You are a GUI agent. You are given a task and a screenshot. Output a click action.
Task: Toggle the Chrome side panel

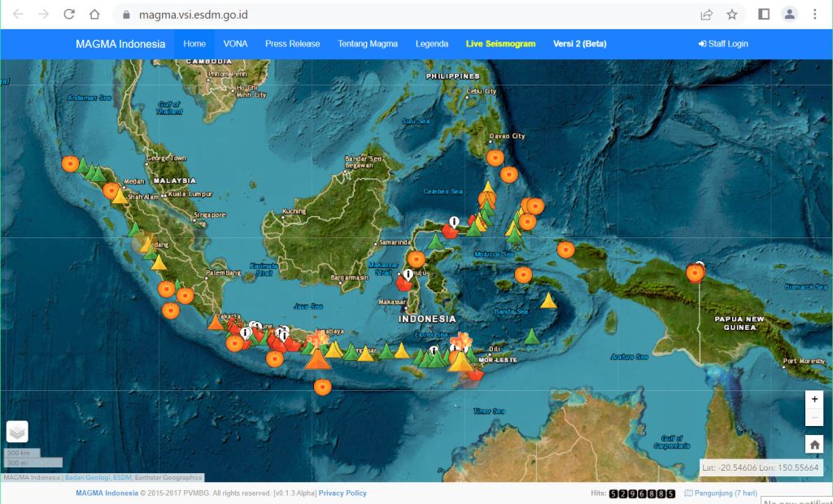764,15
